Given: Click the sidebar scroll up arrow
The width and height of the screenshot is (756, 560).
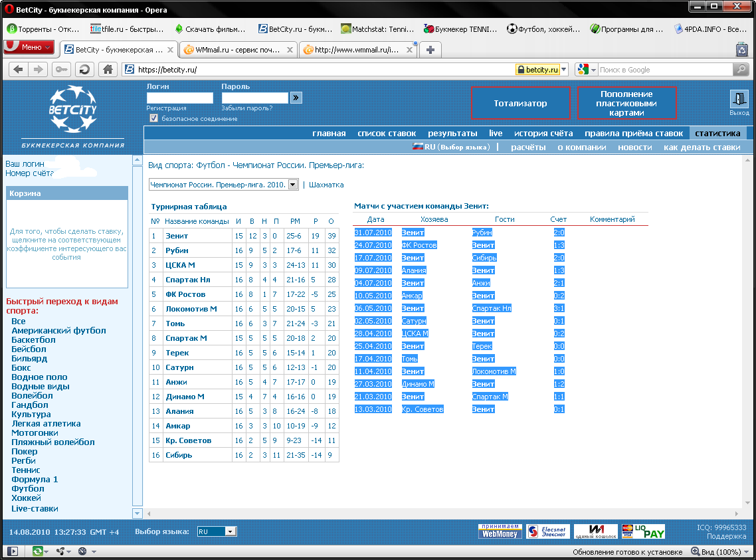Looking at the screenshot, I should (138, 159).
